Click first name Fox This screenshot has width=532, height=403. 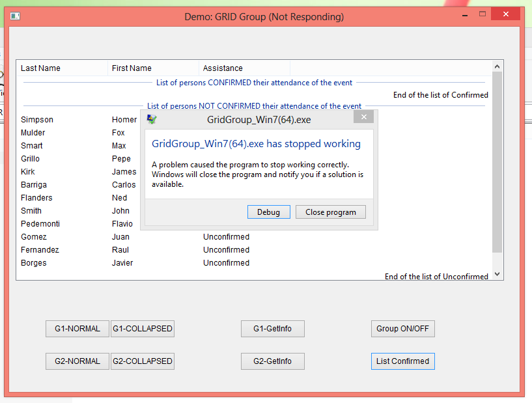(x=119, y=133)
